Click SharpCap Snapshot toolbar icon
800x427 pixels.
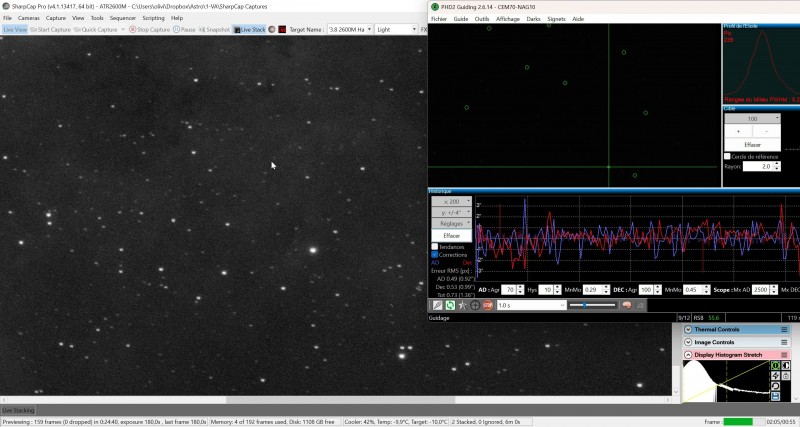pyautogui.click(x=202, y=30)
